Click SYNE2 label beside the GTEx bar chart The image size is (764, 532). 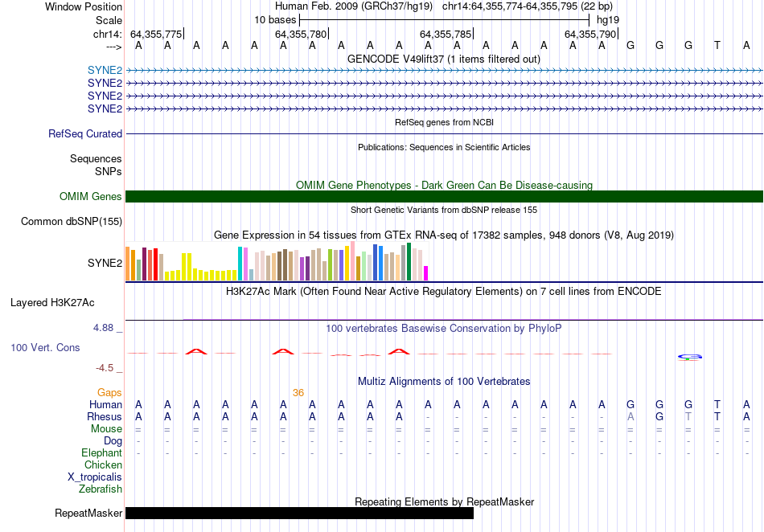(x=105, y=263)
